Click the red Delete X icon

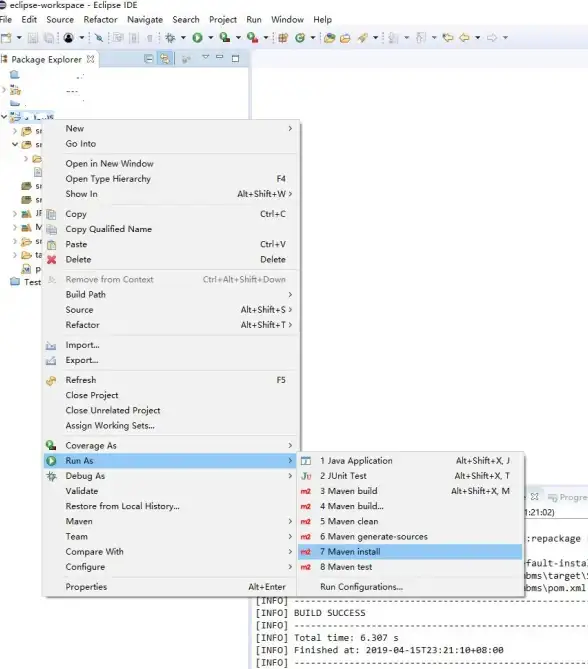[51, 259]
